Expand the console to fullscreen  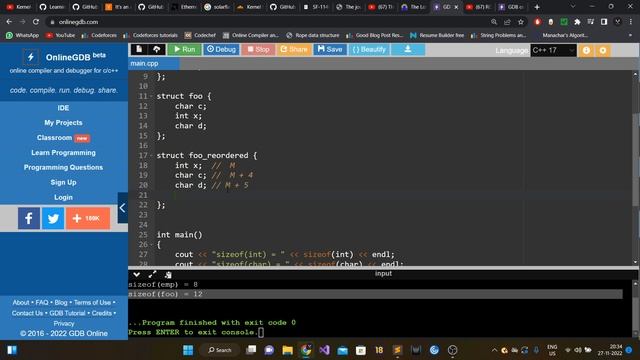(152, 274)
